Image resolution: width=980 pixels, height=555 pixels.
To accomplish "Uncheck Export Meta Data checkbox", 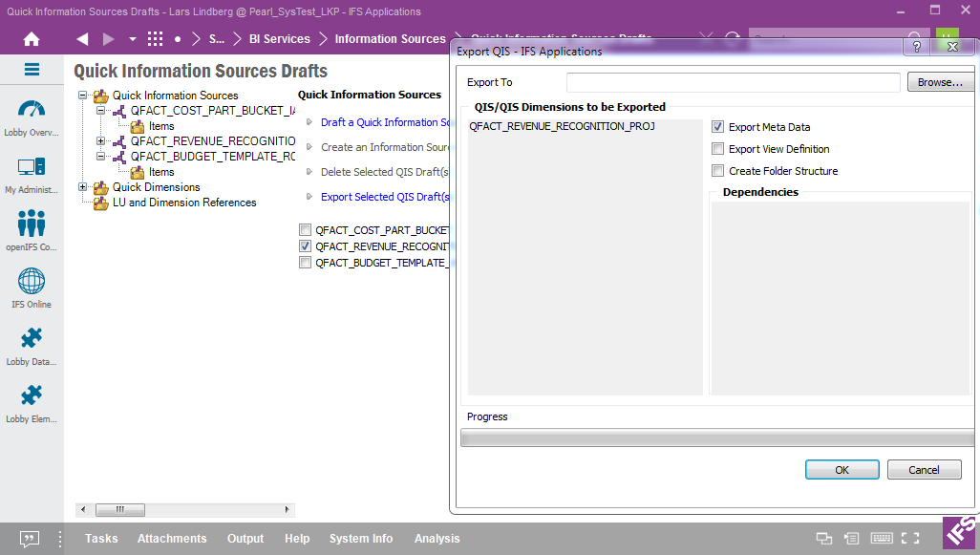I will [x=718, y=127].
